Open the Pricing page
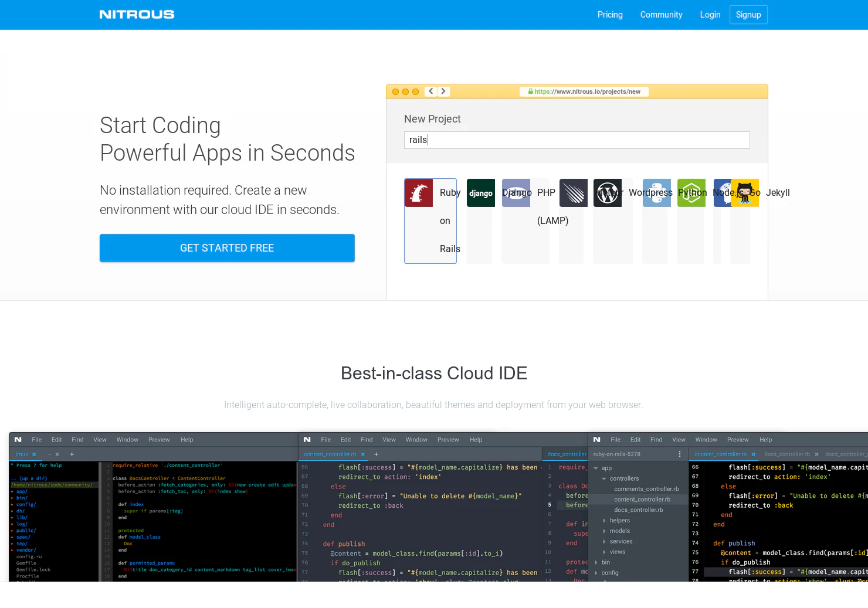 click(610, 15)
